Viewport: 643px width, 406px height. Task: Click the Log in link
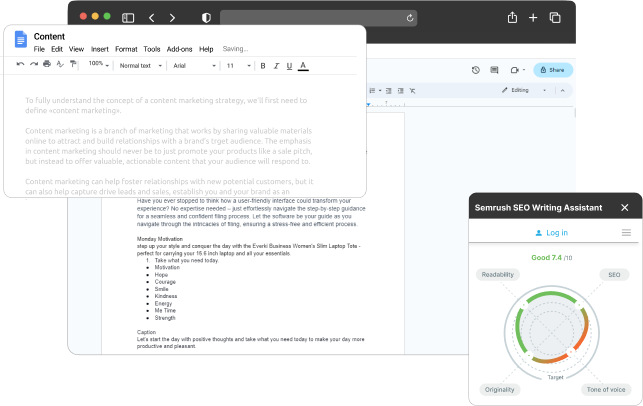click(552, 233)
